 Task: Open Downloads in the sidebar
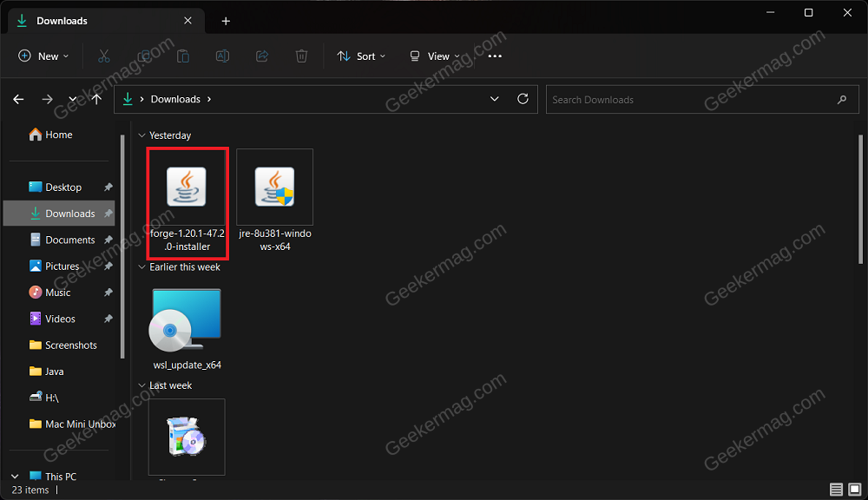(59, 214)
